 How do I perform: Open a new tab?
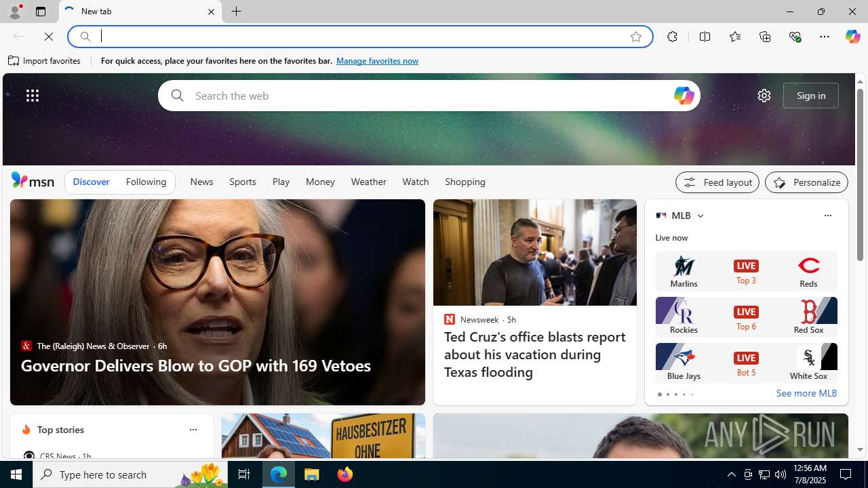pos(237,12)
